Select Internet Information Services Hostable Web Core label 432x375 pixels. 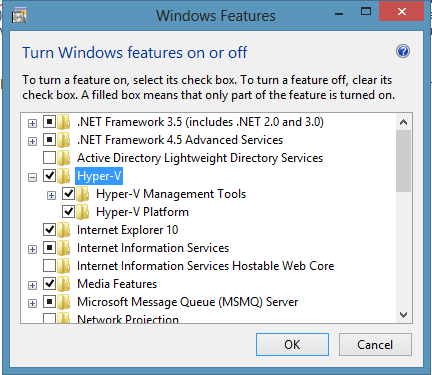[x=206, y=266]
